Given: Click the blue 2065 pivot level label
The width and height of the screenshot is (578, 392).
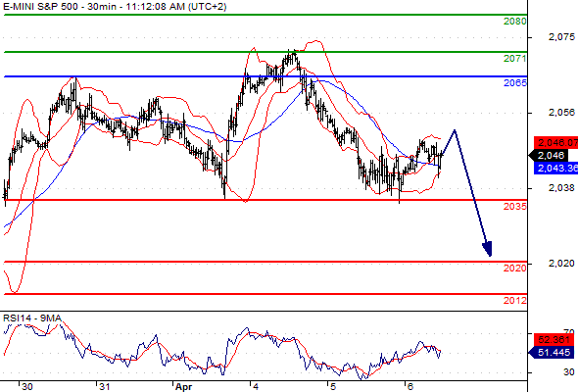Looking at the screenshot, I should click(515, 83).
